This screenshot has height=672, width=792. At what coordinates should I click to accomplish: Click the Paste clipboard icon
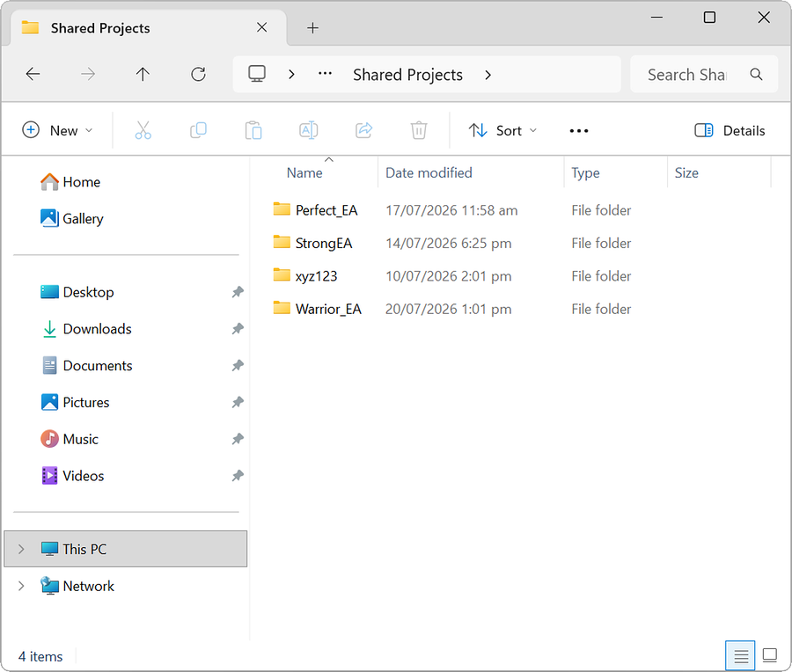253,130
